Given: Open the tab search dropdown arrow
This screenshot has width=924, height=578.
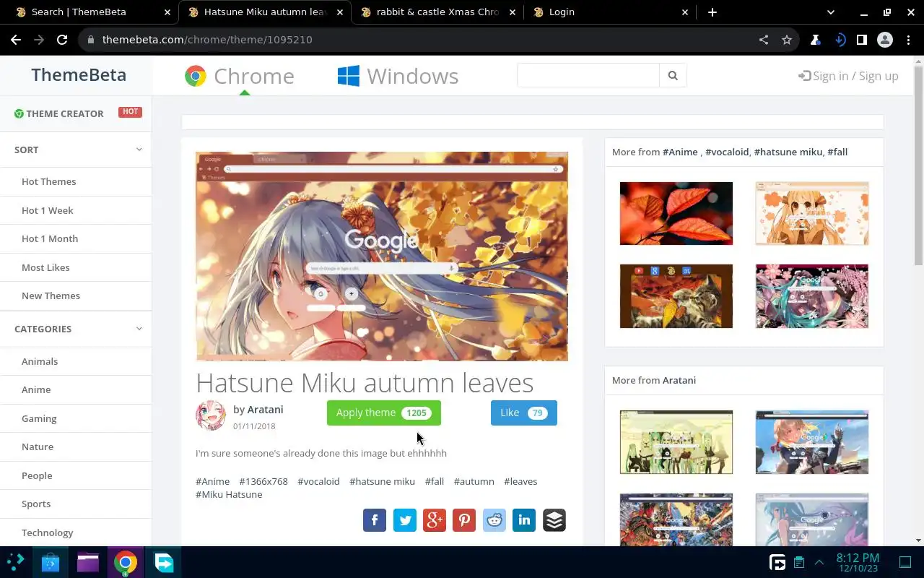Looking at the screenshot, I should (x=831, y=12).
